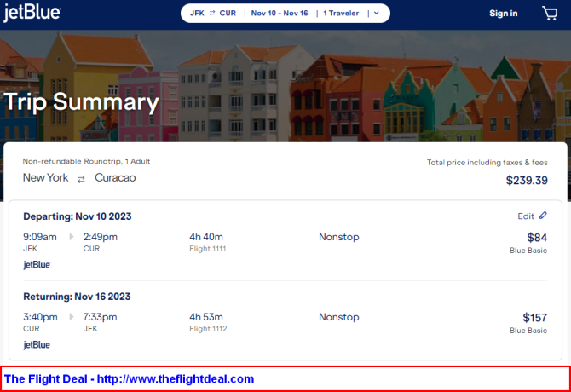Click Flight 1111 label
571x392 pixels.
(x=208, y=249)
